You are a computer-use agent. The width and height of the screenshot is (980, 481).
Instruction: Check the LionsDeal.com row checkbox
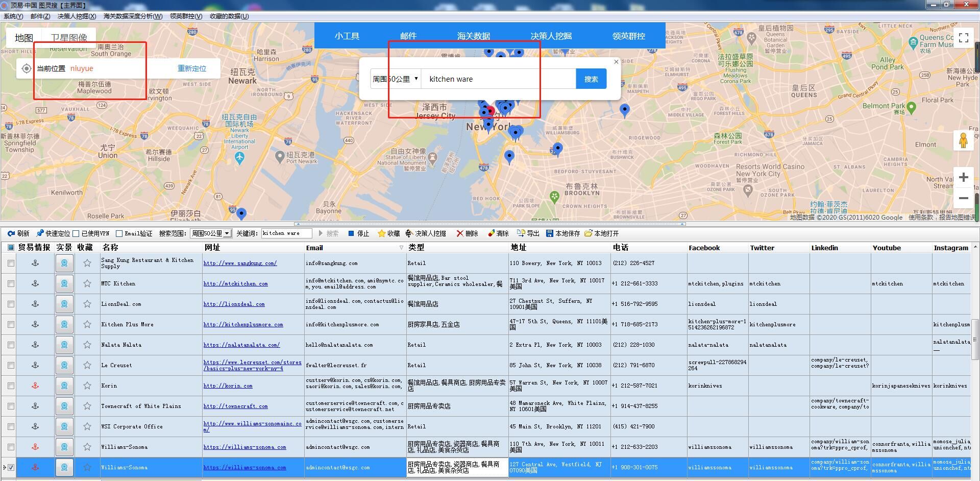pyautogui.click(x=11, y=304)
